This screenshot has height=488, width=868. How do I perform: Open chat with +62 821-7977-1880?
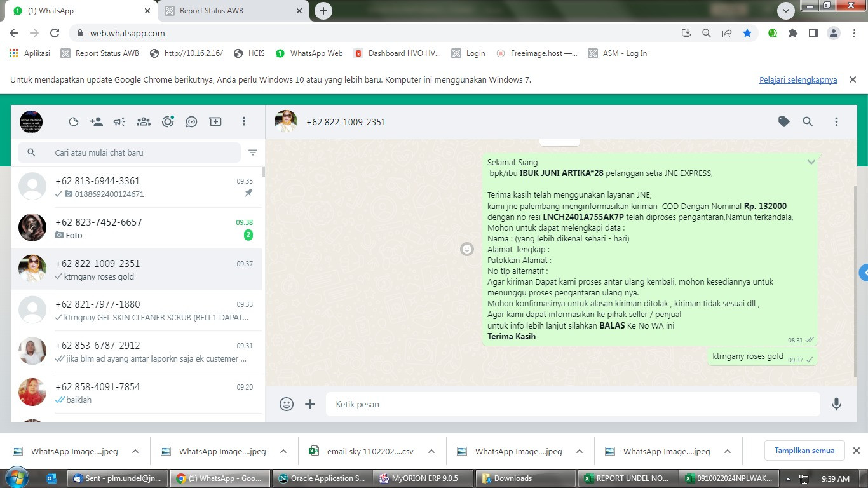tap(137, 310)
